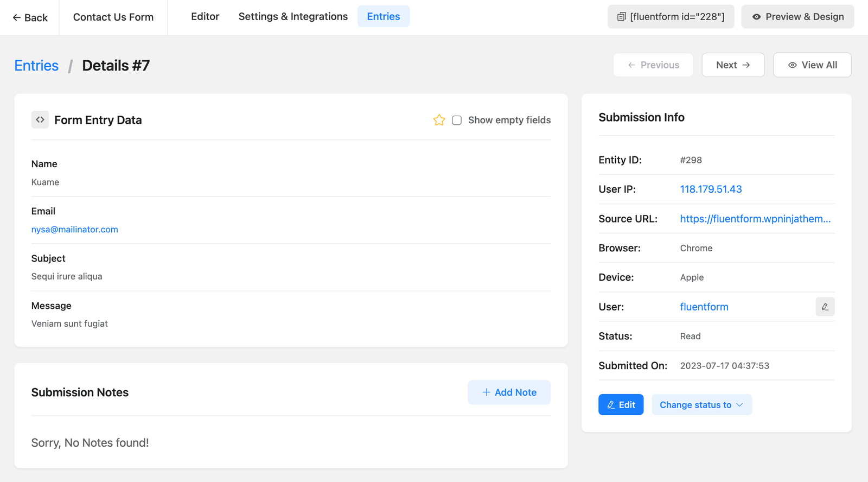This screenshot has height=482, width=868.
Task: Open the Source URL link
Action: pyautogui.click(x=755, y=219)
